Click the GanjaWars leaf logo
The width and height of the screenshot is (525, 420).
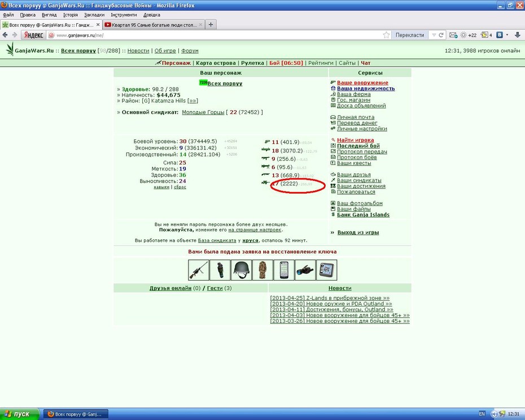pos(10,49)
